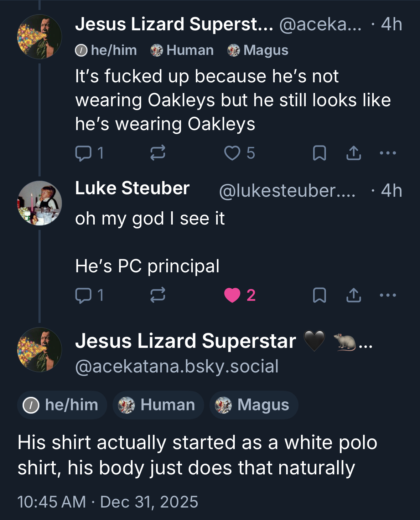Viewport: 420px width, 520px height.
Task: Click the Human label badge in main post
Action: click(158, 405)
